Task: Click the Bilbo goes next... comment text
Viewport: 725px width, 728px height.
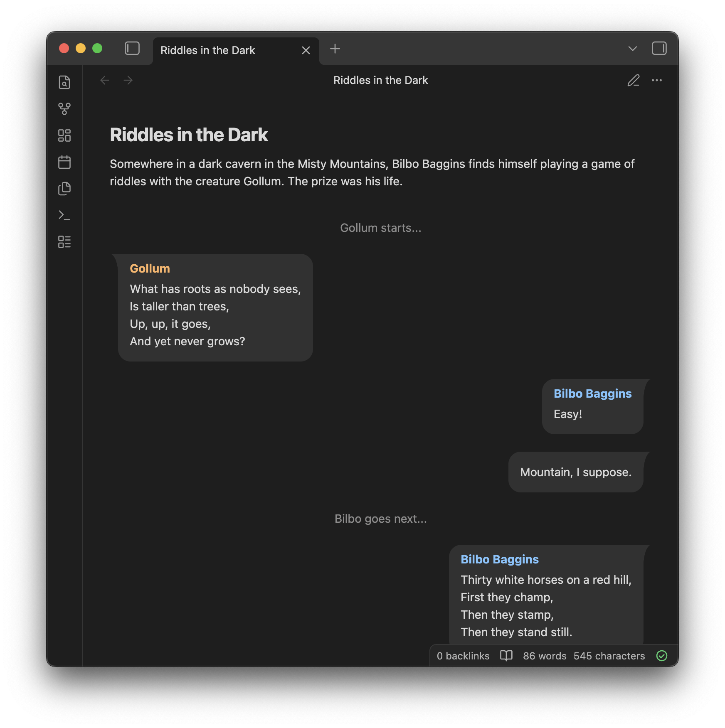Action: [x=380, y=519]
